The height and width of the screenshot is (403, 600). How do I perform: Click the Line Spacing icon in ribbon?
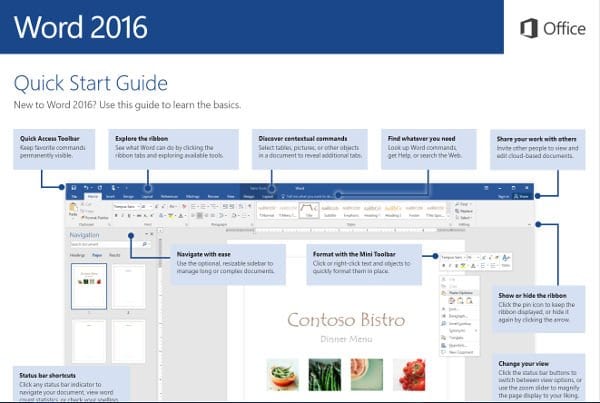[222, 216]
